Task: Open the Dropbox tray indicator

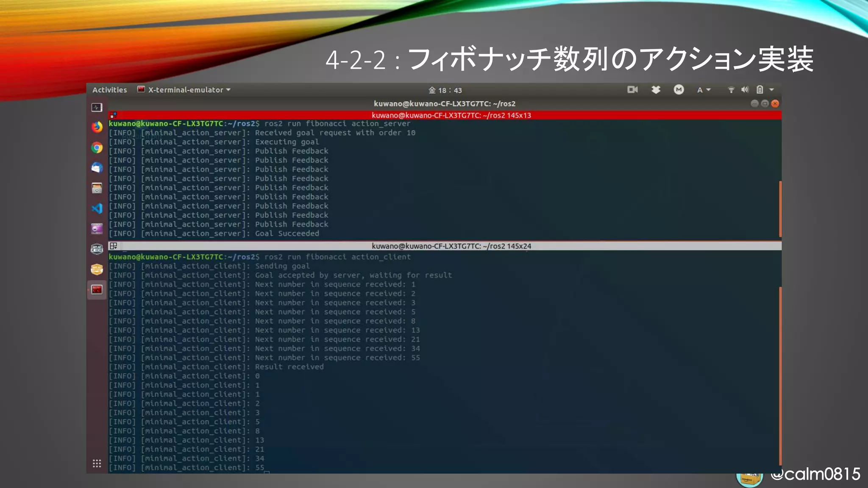Action: pos(656,89)
